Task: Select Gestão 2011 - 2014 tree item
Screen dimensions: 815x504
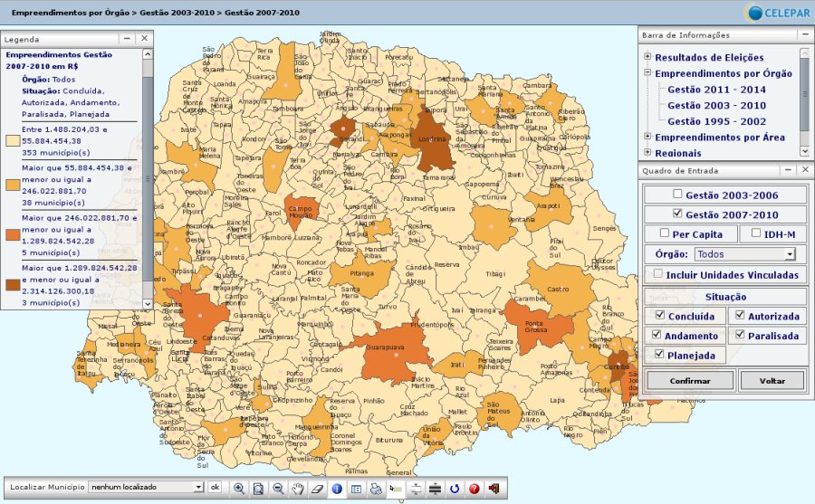Action: (716, 90)
